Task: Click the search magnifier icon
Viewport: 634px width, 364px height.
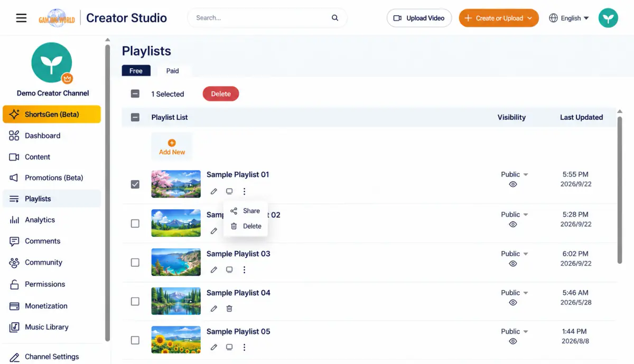Action: click(335, 18)
